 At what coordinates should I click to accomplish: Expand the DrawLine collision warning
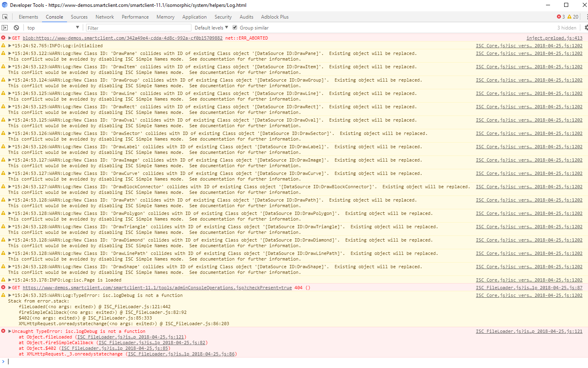click(10, 93)
